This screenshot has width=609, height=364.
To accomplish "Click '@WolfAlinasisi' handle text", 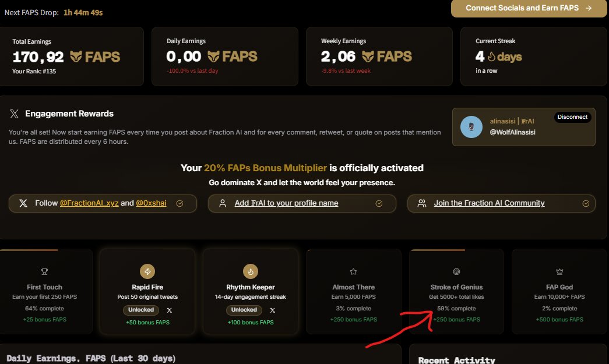I will pyautogui.click(x=513, y=132).
